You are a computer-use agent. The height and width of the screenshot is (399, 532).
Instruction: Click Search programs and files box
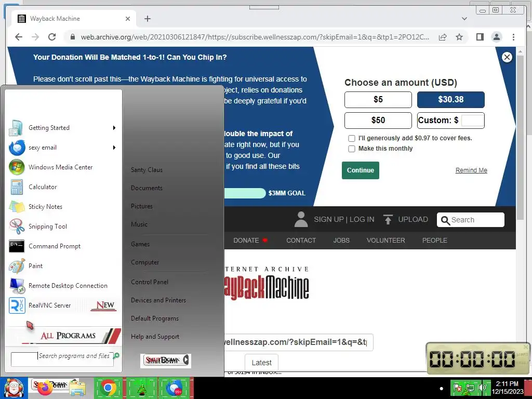click(x=62, y=360)
